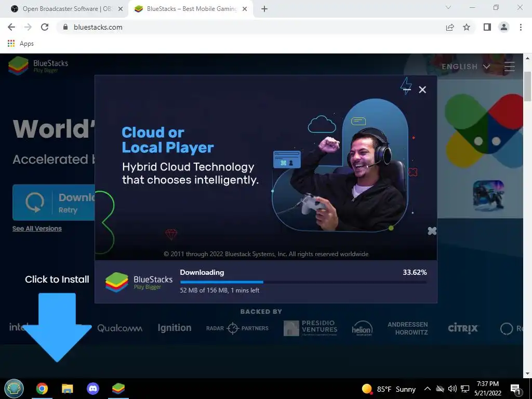Screen dimensions: 532x399
Task: Close the Cloud or Local Player popup
Action: click(x=422, y=89)
